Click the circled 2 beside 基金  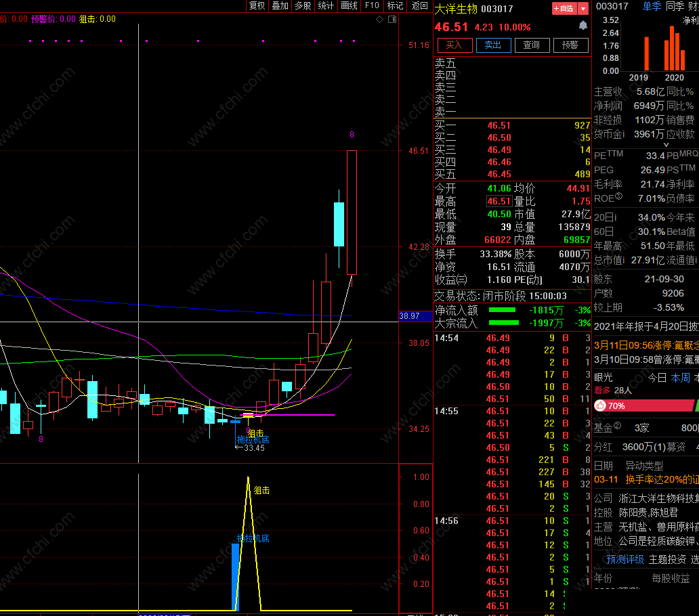coord(617,426)
